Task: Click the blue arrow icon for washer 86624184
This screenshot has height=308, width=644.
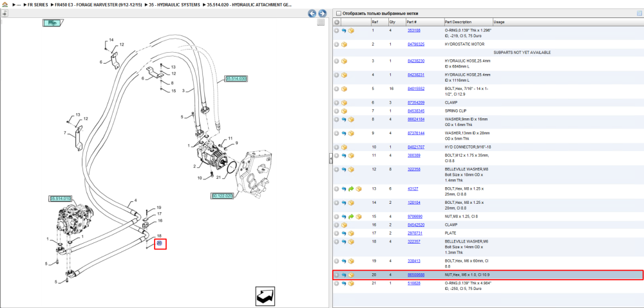Action: pos(344,120)
